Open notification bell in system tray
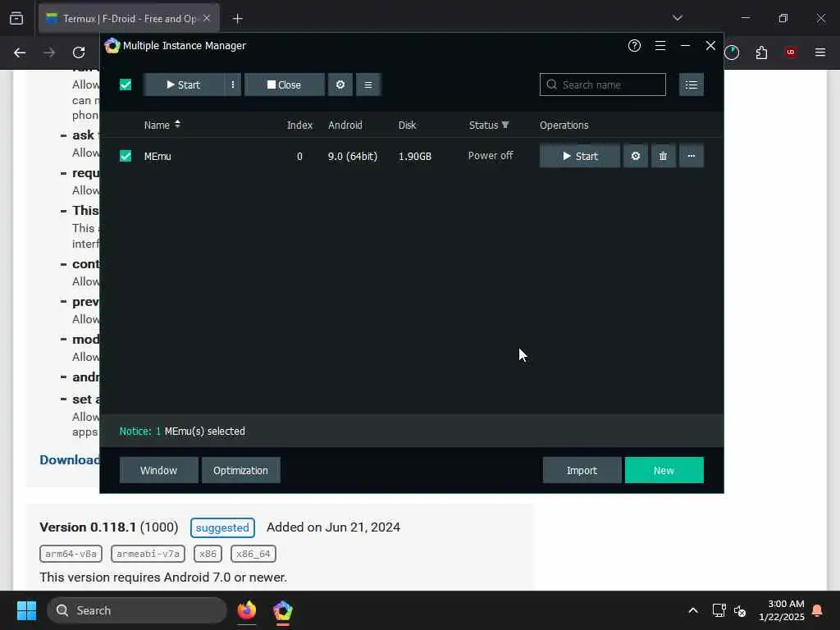 coord(817,610)
